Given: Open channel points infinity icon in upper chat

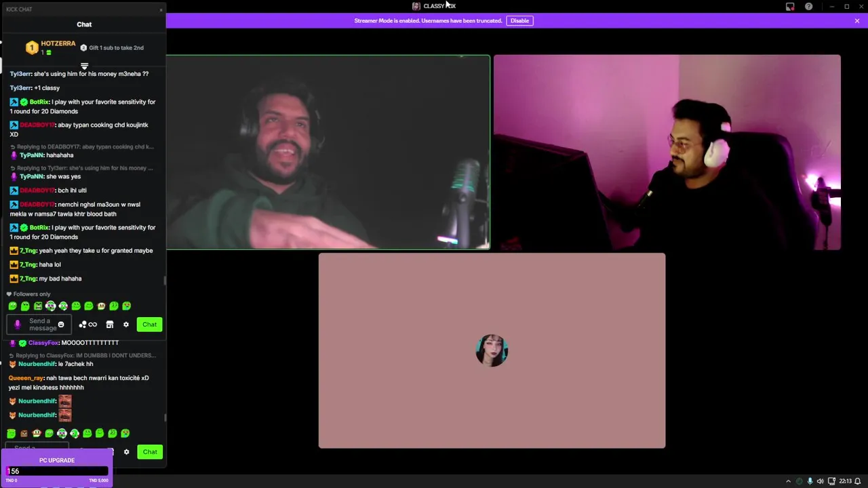Looking at the screenshot, I should 93,325.
